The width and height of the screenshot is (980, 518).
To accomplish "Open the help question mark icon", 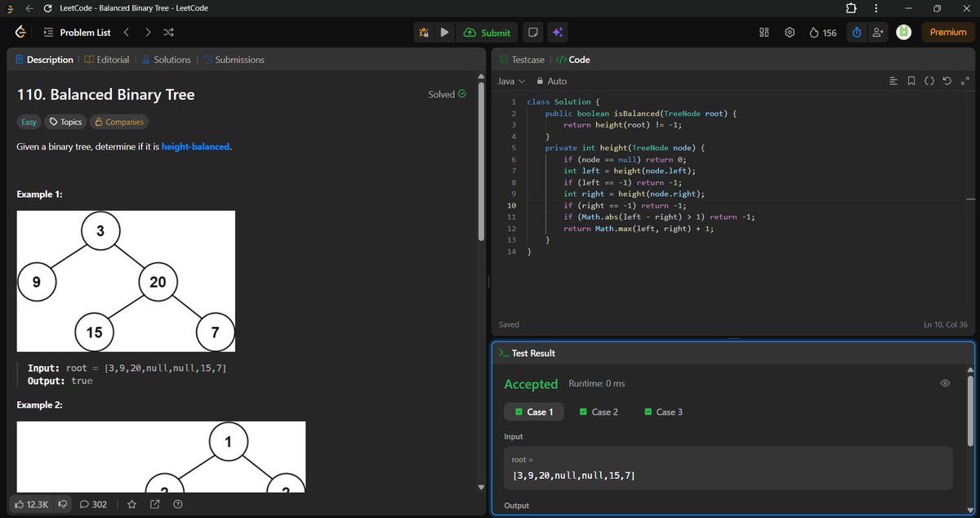I will click(177, 504).
